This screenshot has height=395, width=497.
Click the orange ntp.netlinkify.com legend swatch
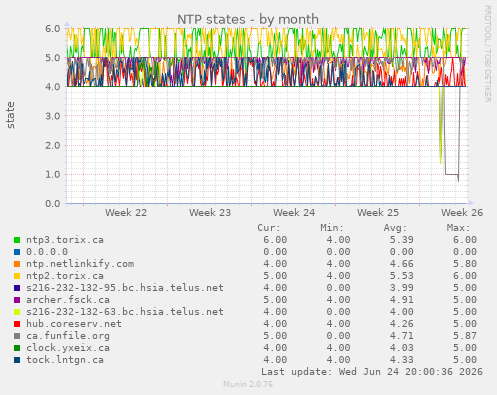[x=17, y=264]
